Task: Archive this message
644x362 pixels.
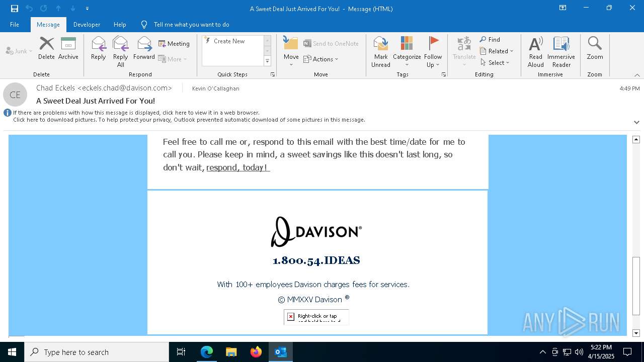Action: click(68, 48)
